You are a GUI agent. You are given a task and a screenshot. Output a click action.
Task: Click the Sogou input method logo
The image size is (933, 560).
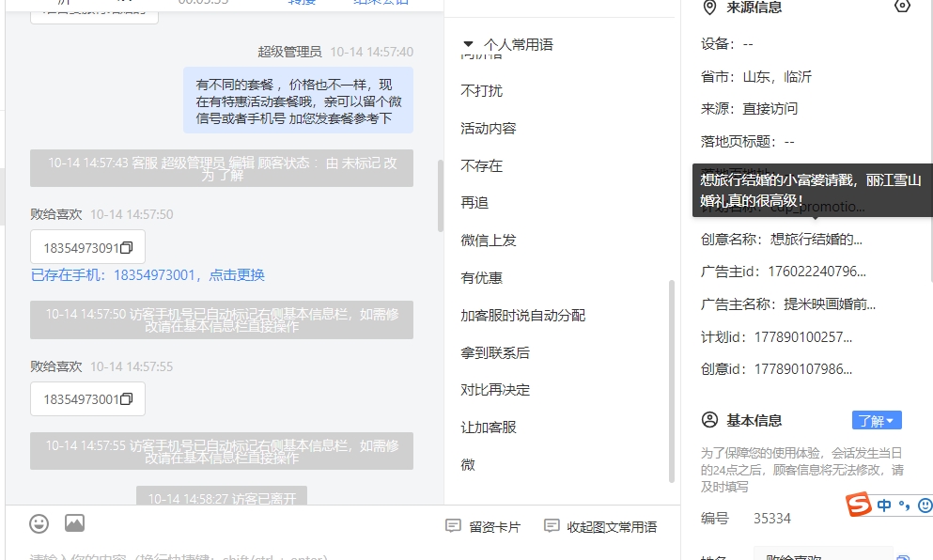click(859, 505)
